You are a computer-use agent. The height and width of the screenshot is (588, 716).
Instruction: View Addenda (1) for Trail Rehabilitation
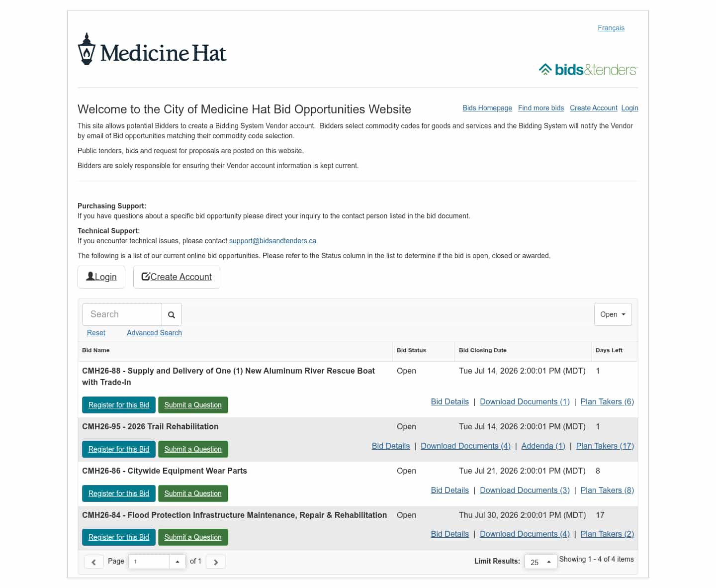tap(543, 446)
